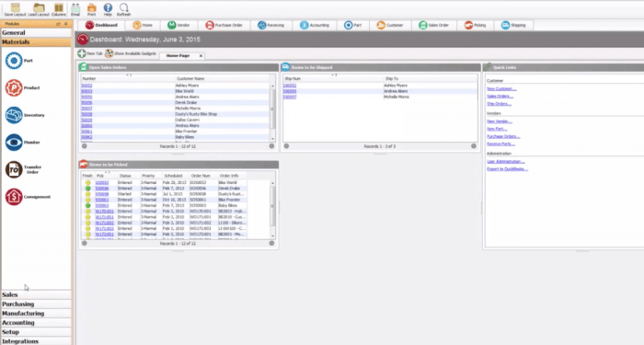Close the Home Page dashboard tab
This screenshot has height=345, width=644.
point(201,55)
